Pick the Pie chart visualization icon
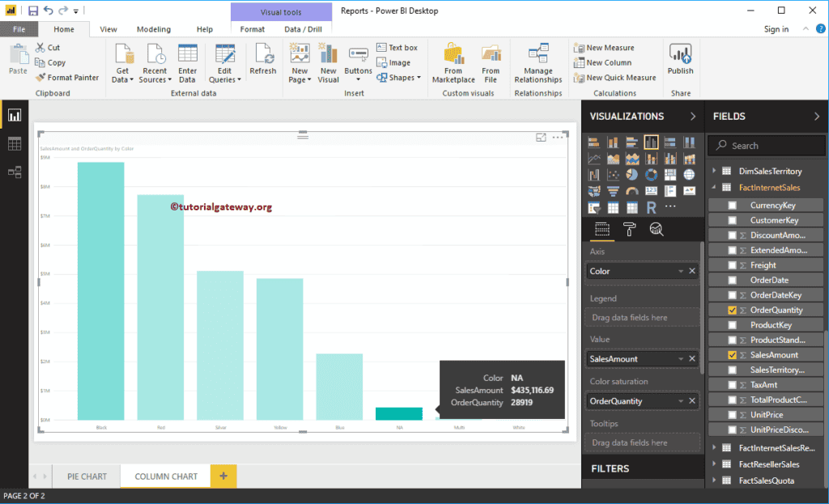Image resolution: width=829 pixels, height=504 pixels. pos(631,175)
